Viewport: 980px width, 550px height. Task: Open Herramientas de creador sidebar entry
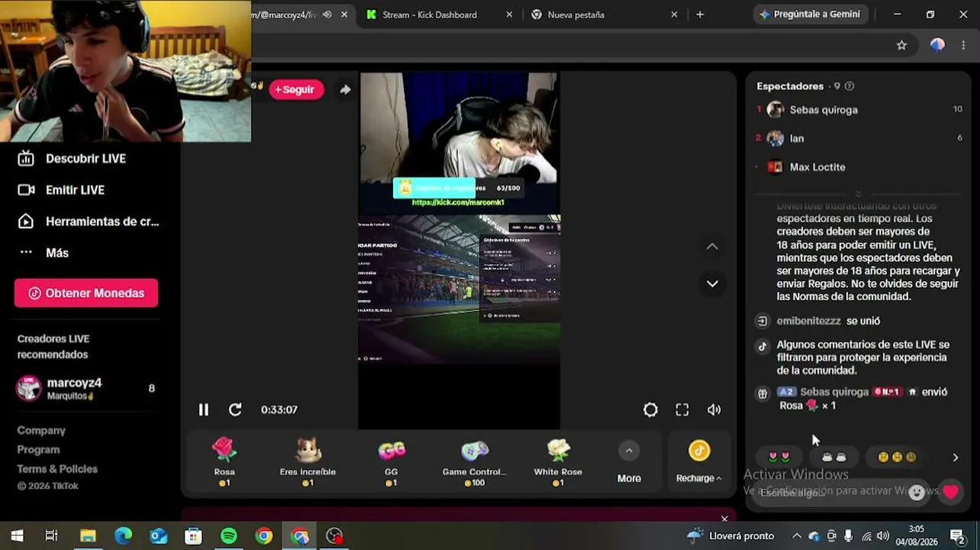click(x=89, y=222)
